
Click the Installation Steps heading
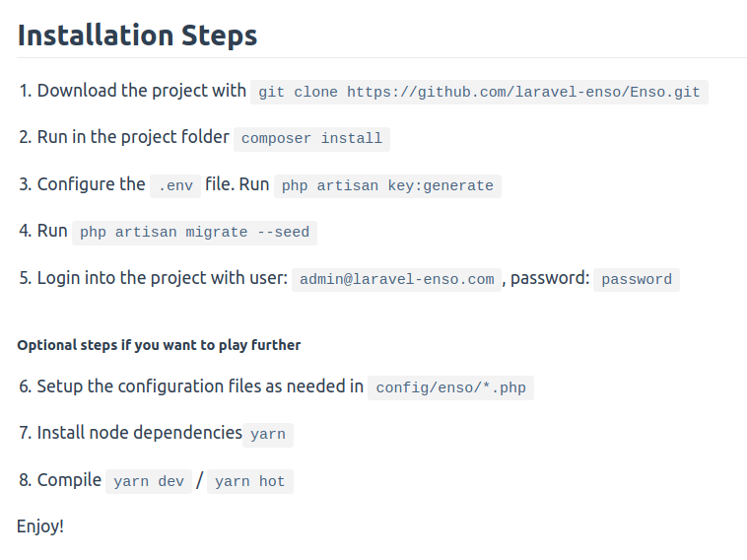pos(137,35)
